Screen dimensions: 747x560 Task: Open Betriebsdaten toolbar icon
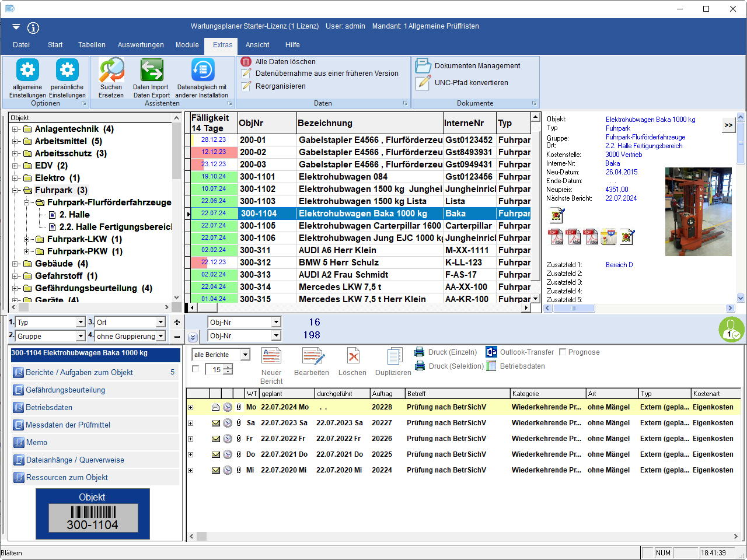pos(491,366)
